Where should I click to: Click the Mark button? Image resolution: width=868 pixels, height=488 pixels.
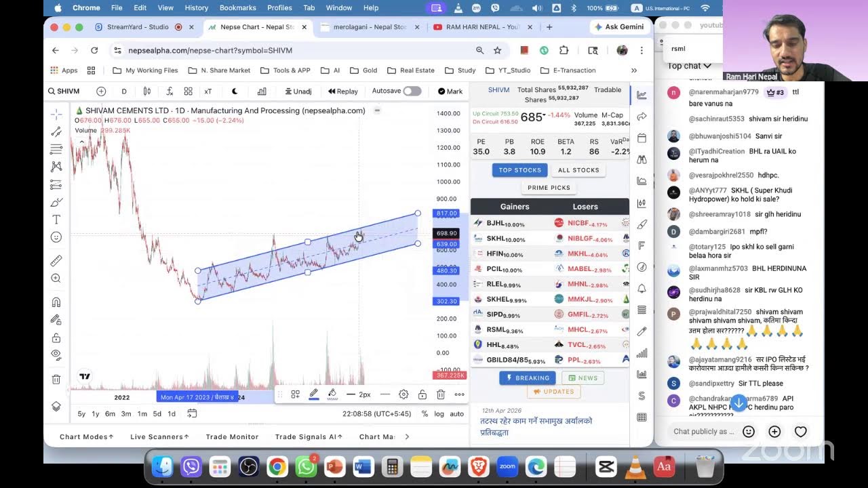[x=450, y=91]
